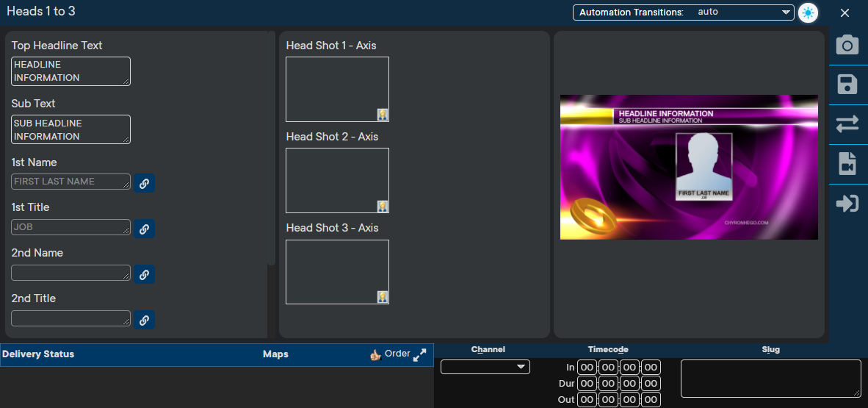The height and width of the screenshot is (408, 868).
Task: Click the save floppy disk icon
Action: 847,85
